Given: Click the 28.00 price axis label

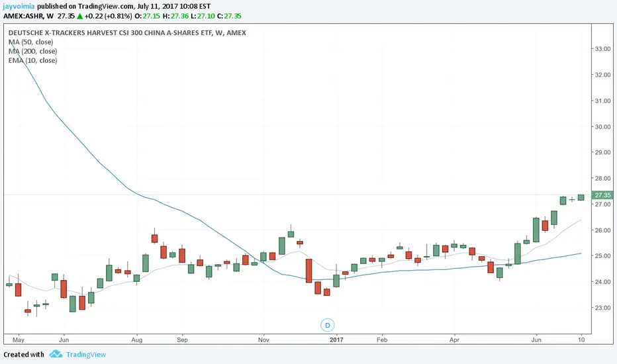Looking at the screenshot, I should [602, 178].
